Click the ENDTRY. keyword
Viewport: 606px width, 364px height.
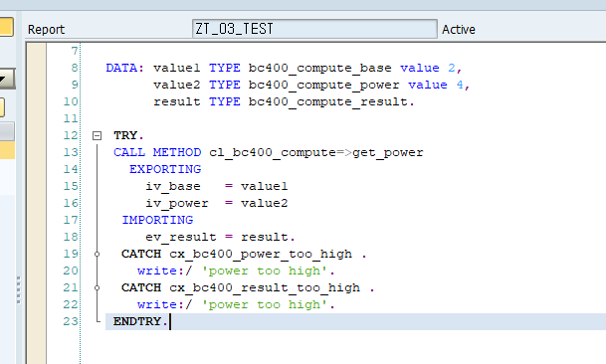click(x=140, y=321)
